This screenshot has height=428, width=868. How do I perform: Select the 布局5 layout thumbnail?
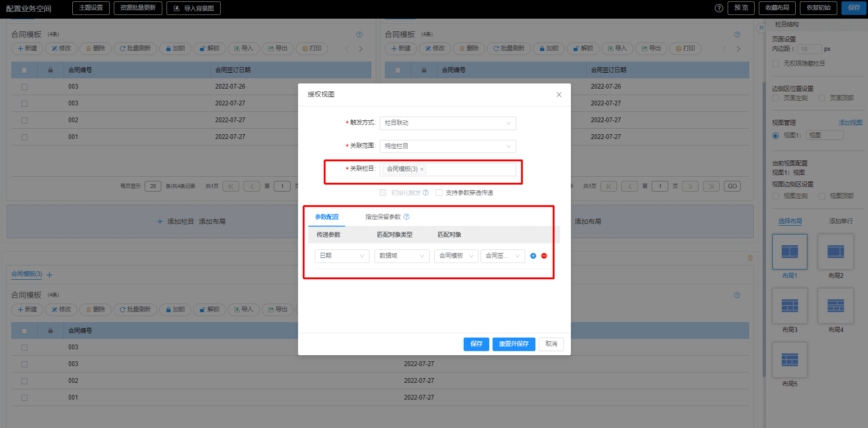pyautogui.click(x=790, y=360)
